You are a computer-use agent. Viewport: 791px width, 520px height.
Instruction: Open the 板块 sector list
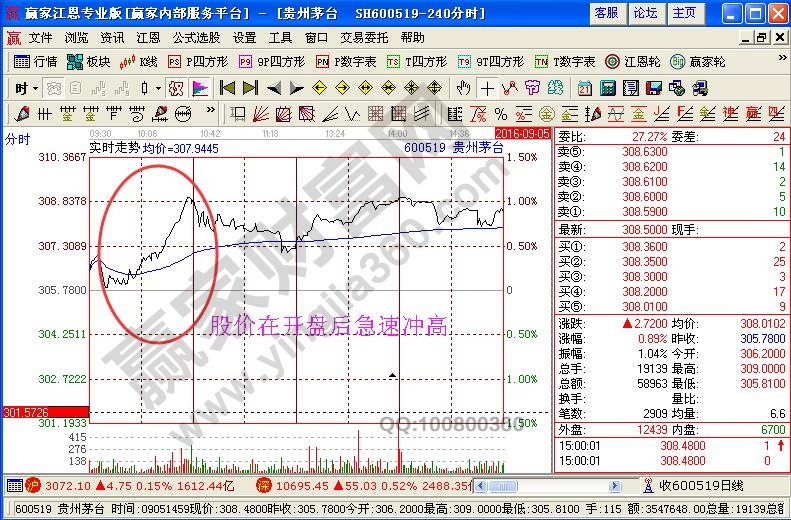pos(89,62)
